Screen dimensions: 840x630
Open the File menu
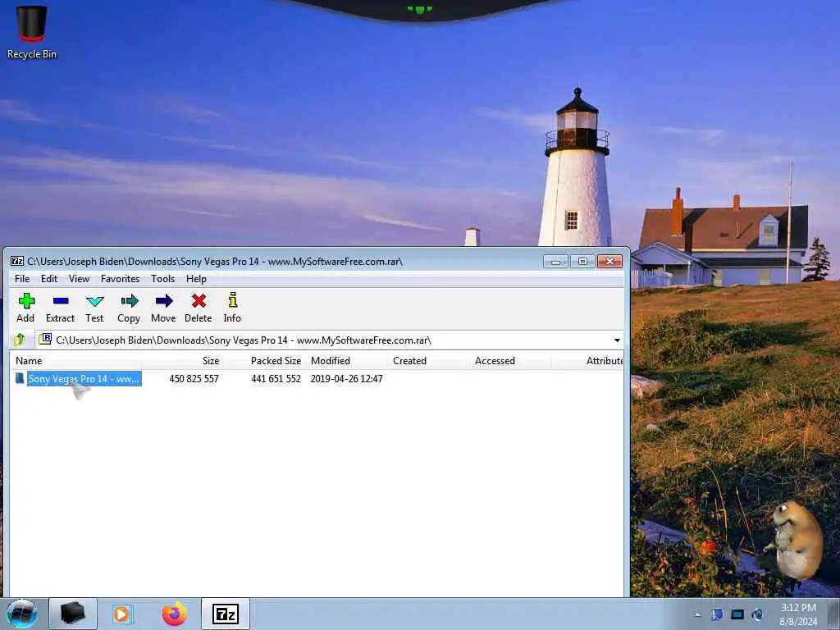tap(22, 279)
